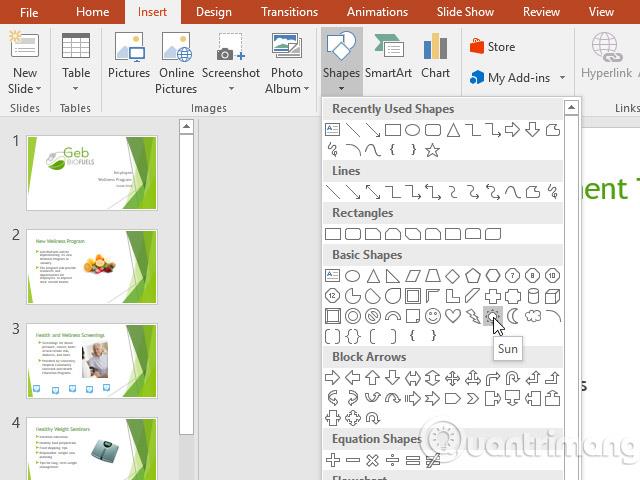
Task: Open Online Pictures
Action: click(x=176, y=63)
